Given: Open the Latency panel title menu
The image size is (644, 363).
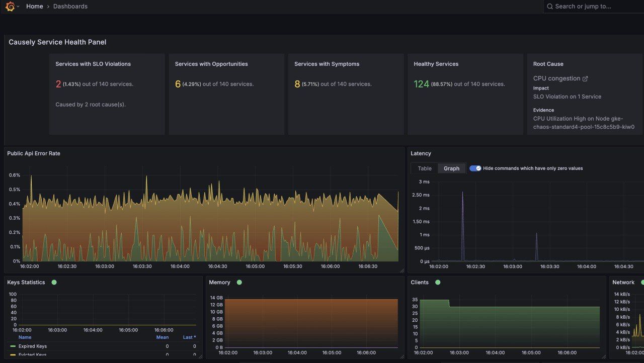Looking at the screenshot, I should click(421, 153).
